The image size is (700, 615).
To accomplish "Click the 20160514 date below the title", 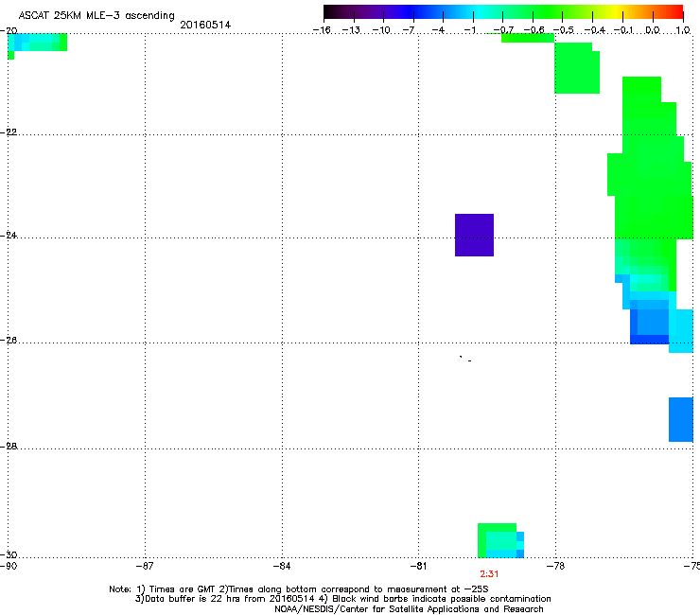I will pyautogui.click(x=205, y=25).
